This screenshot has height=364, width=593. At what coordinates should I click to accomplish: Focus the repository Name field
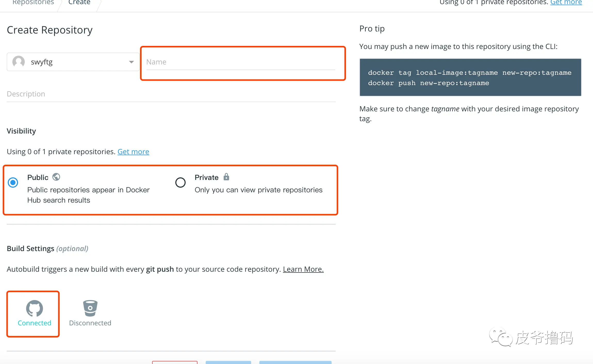point(240,62)
